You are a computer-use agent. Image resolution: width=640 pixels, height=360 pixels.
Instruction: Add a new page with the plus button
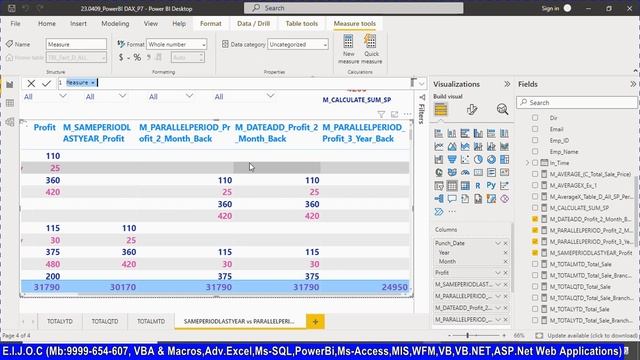click(315, 322)
